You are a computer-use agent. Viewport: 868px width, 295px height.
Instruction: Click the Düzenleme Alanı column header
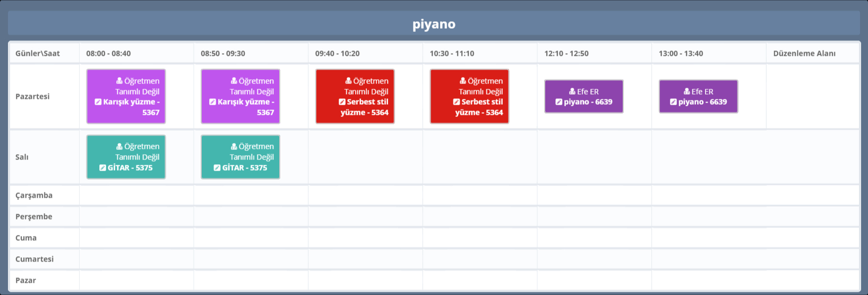pyautogui.click(x=804, y=53)
